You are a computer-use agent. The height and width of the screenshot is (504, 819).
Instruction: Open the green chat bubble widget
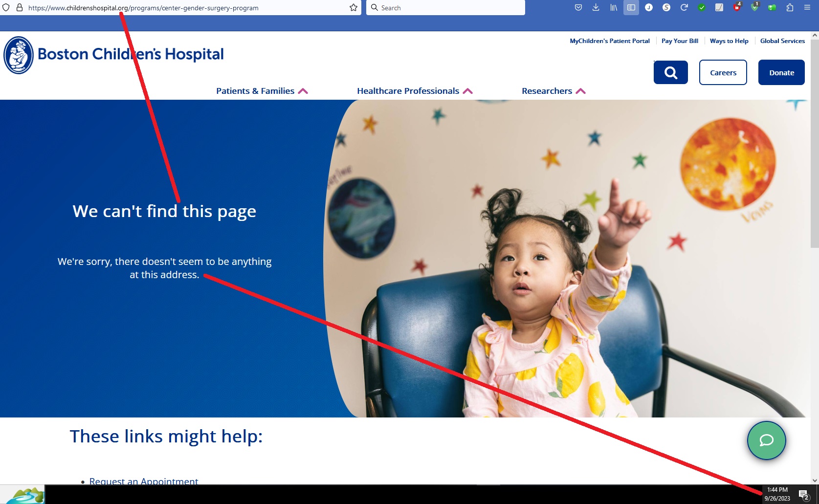coord(766,440)
